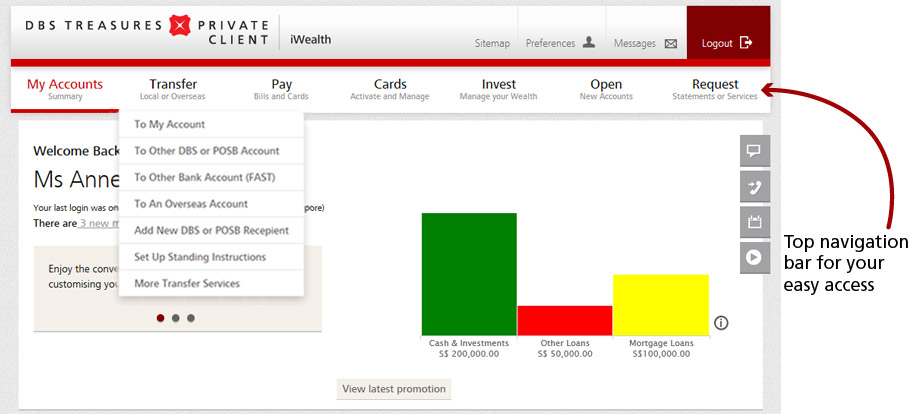Open the Cards Activate and Manage menu
The image size is (910, 414).
390,89
